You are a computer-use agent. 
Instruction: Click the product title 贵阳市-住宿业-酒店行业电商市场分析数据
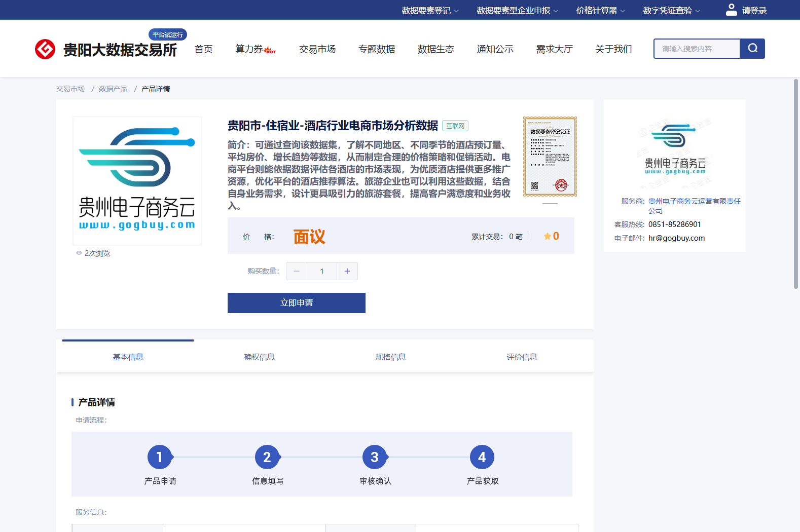click(333, 126)
